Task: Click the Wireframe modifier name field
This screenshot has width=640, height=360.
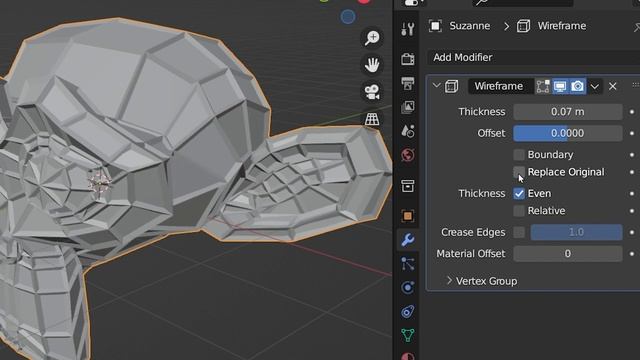Action: pyautogui.click(x=500, y=86)
